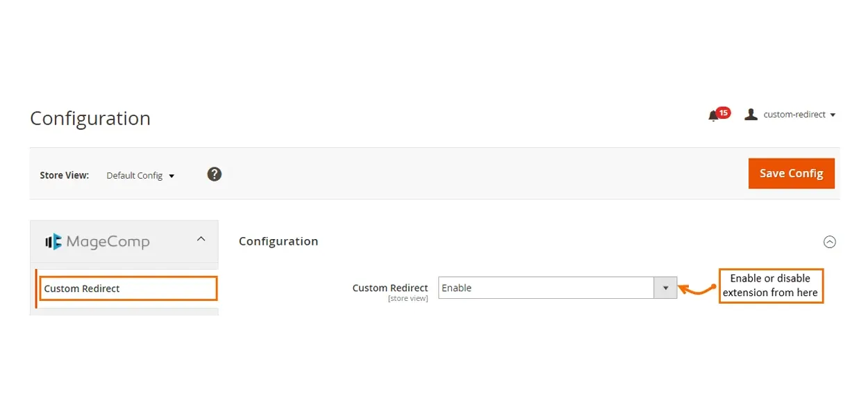Screen dimensions: 868x417
Task: Collapse the MageComp tab chevron
Action: [x=201, y=239]
